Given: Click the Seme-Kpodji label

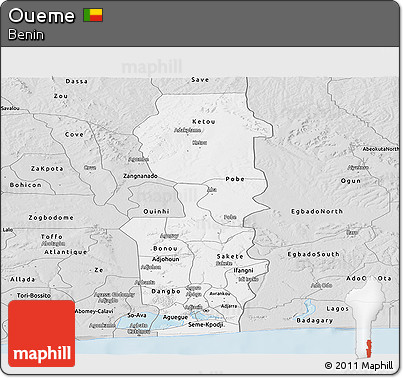Looking at the screenshot, I should pos(206,324).
